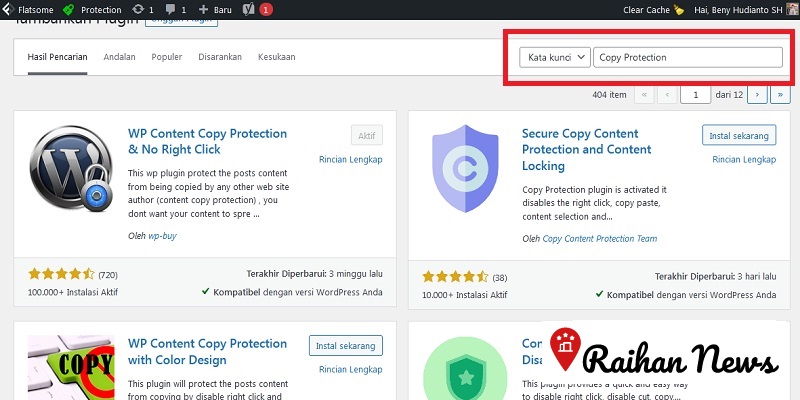Click the red Yoast notification badge
Viewport: 800px width, 400px height.
click(266, 9)
